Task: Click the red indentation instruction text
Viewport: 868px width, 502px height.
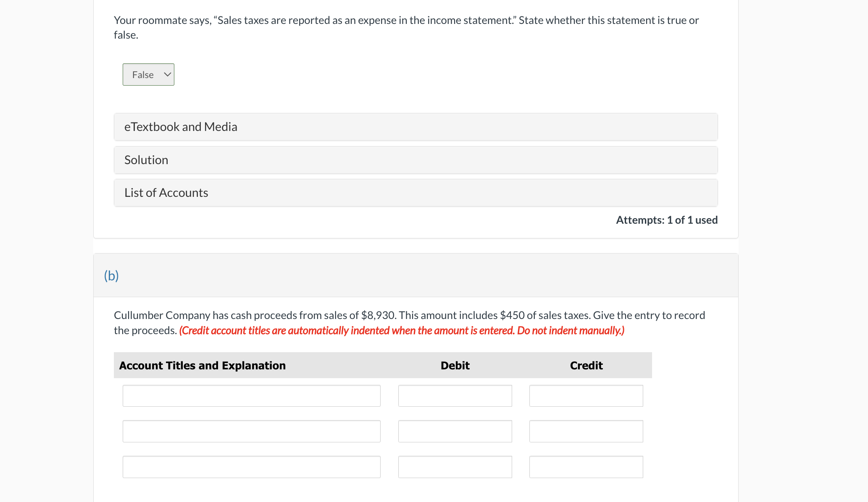Action: (402, 331)
